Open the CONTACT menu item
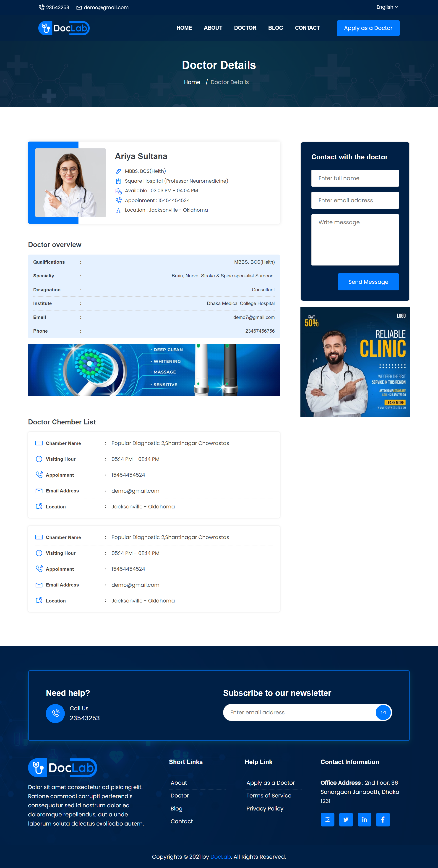This screenshot has height=868, width=438. pyautogui.click(x=307, y=28)
